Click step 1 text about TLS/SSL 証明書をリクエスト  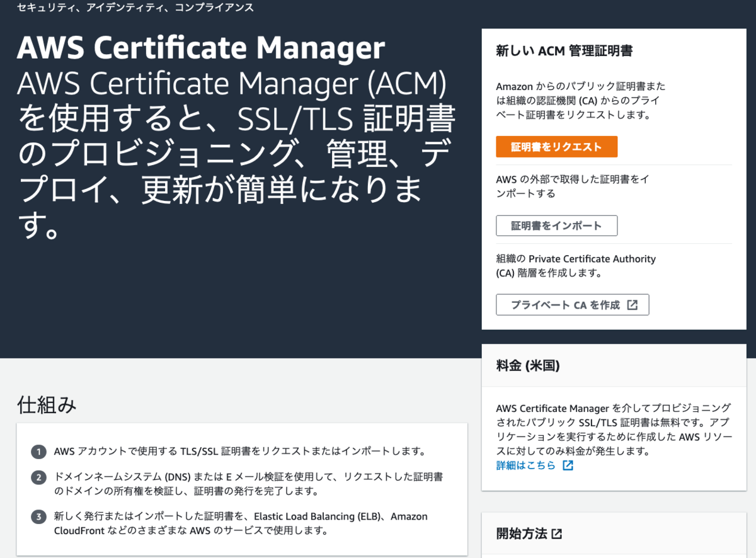pyautogui.click(x=240, y=452)
